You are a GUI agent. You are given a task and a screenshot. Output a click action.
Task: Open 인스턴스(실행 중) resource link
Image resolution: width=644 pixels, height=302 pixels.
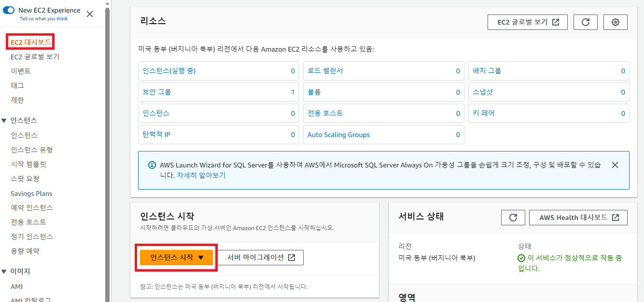(x=169, y=71)
